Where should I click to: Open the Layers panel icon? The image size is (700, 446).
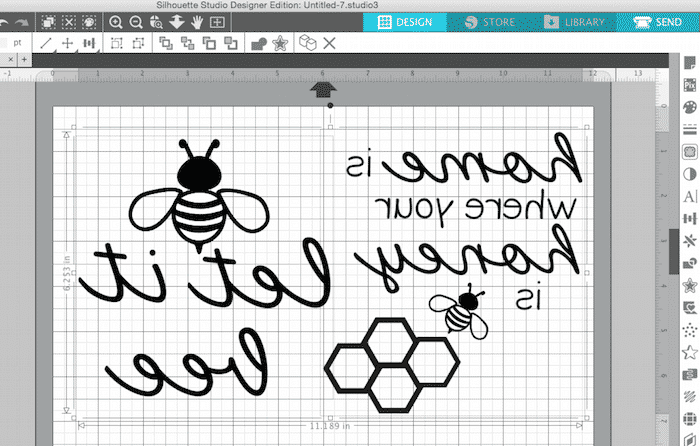(690, 375)
